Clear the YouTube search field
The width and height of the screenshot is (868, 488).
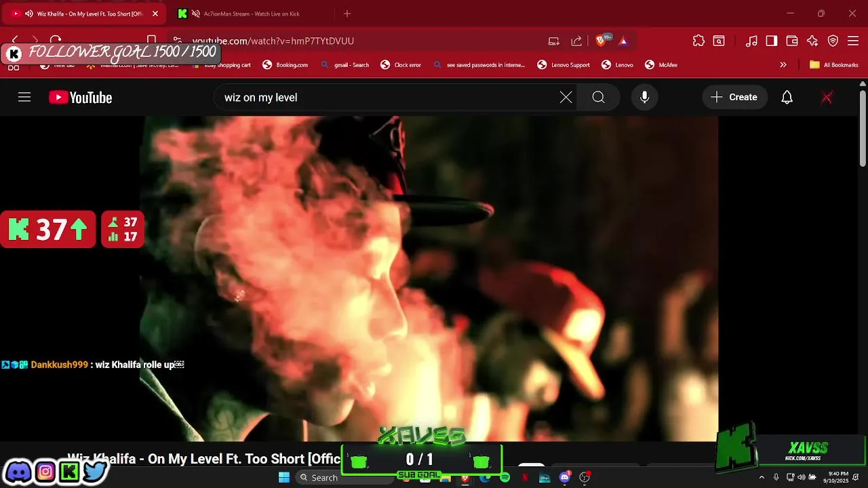coord(566,98)
